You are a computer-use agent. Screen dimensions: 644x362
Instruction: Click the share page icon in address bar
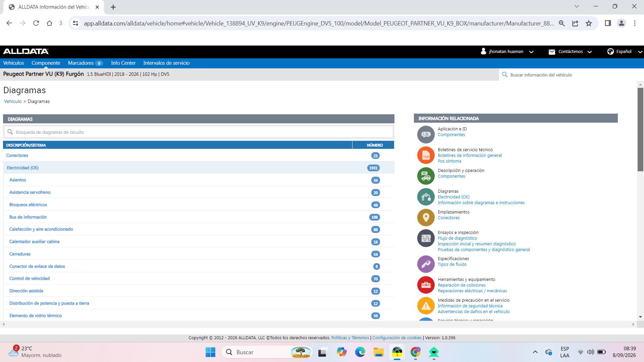575,23
